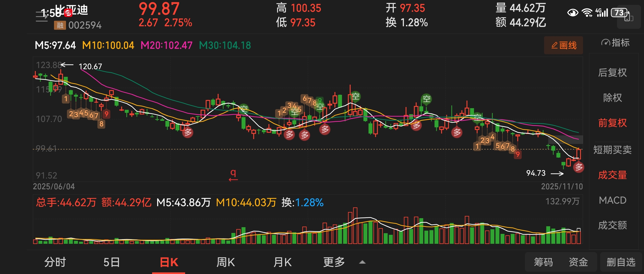This screenshot has width=644, height=274.
Task: Click the red 9 arrow marker below chart
Action: click(233, 175)
